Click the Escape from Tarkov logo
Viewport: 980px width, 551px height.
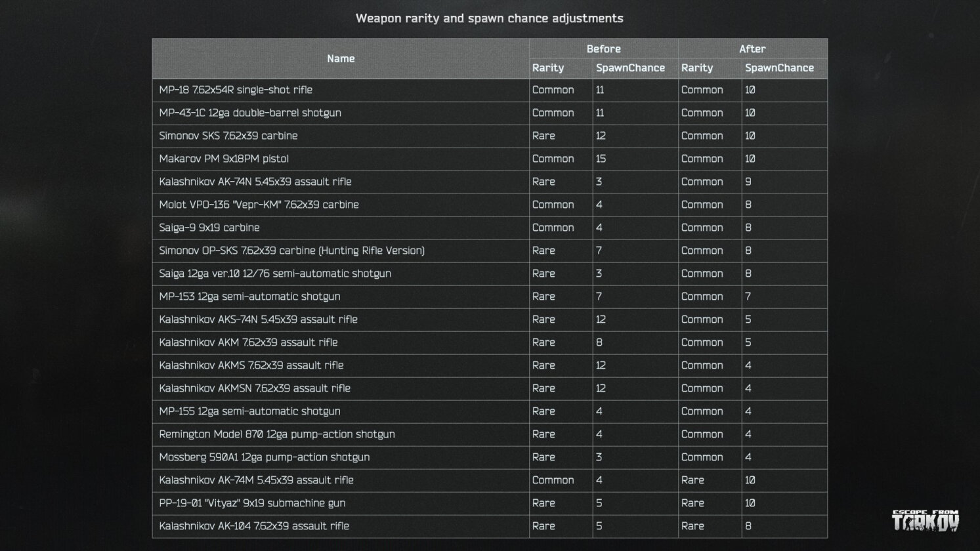(925, 520)
